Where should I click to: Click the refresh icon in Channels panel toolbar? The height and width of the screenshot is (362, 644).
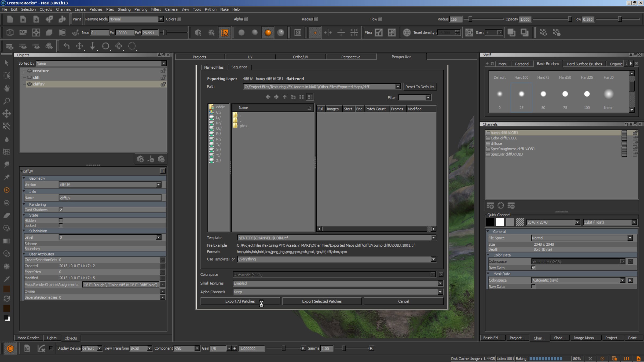[x=501, y=206]
